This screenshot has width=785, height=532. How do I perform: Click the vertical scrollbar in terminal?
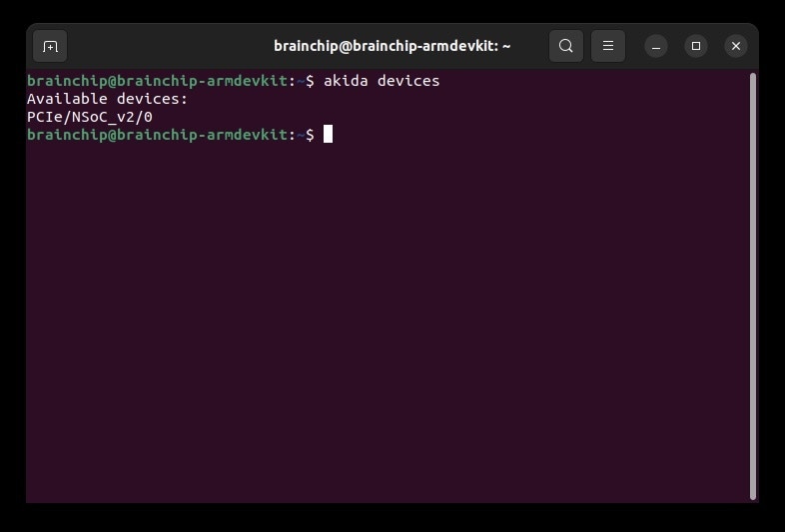(x=753, y=285)
